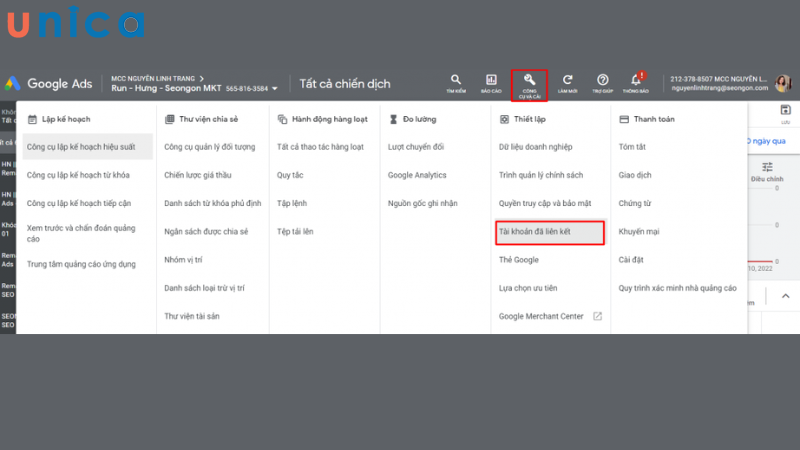Open the notifications bell icon

[636, 80]
